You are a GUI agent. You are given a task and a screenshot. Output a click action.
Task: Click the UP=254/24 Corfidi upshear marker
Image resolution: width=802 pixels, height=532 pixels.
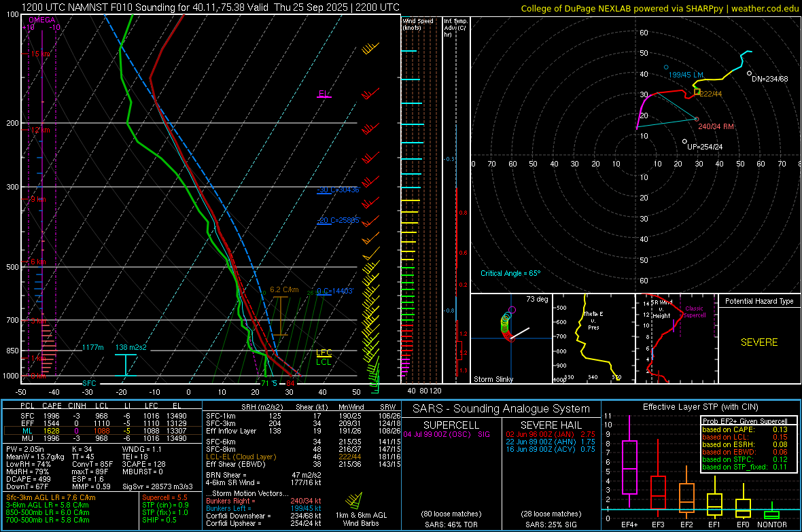tap(684, 141)
